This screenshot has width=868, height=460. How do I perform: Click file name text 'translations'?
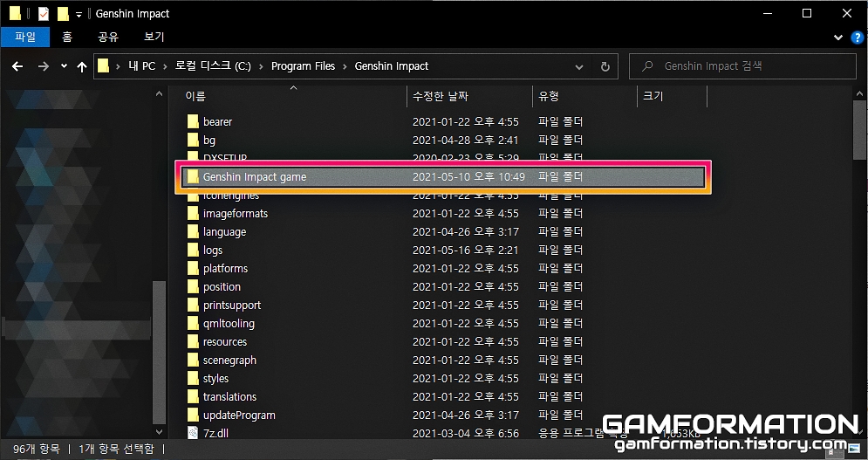click(229, 396)
